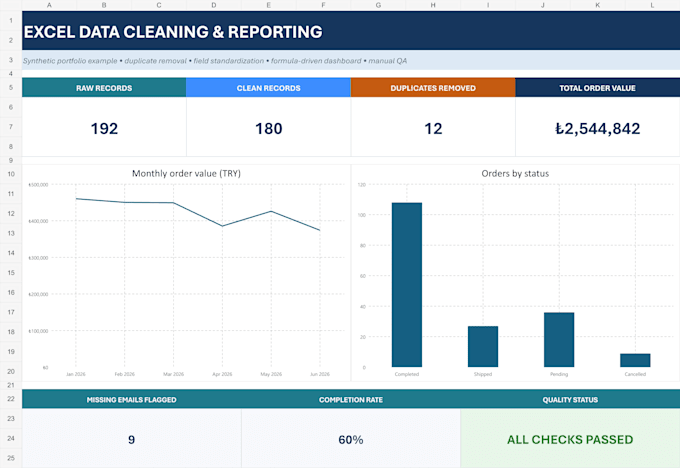Viewport: 680px width, 468px height.
Task: Click the RAW RECORDS header cell
Action: pyautogui.click(x=104, y=88)
